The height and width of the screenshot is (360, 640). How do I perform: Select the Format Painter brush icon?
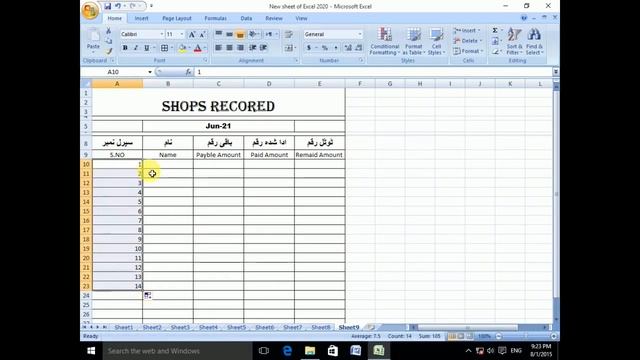coord(109,51)
